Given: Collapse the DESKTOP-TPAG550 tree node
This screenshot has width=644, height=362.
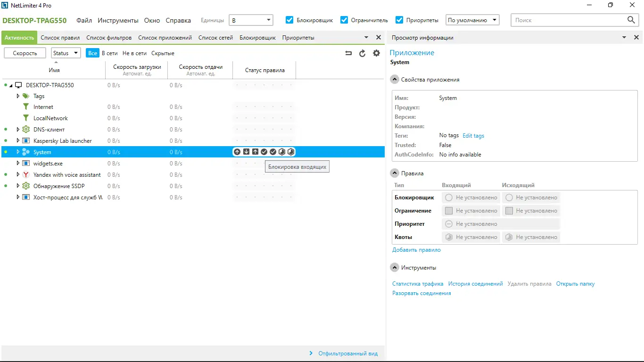Looking at the screenshot, I should pos(11,85).
